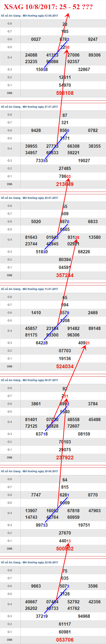106x644 pixels.
Task: Click the G.1 value 78603
Action: pyautogui.click(x=65, y=176)
